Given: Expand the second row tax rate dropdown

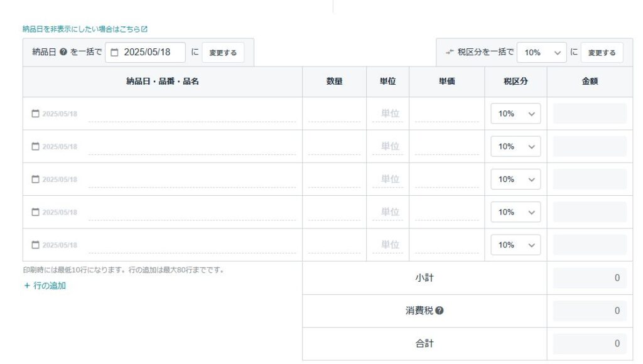Looking at the screenshot, I should click(516, 146).
